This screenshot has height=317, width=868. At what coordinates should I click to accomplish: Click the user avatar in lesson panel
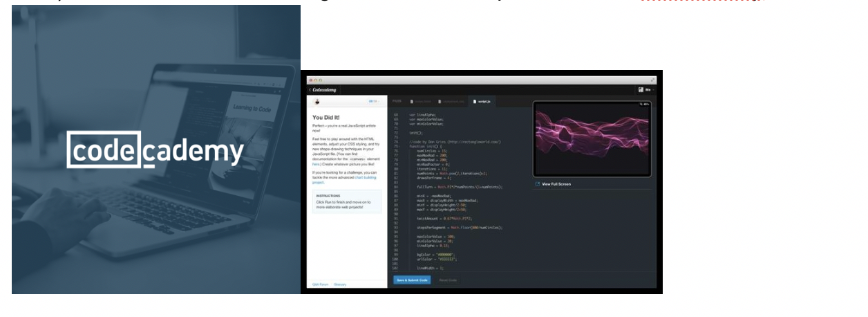tap(317, 101)
